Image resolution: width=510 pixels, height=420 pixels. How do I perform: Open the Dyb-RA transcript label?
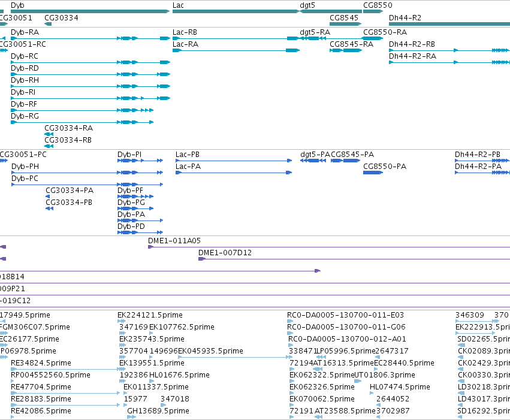[x=25, y=32]
